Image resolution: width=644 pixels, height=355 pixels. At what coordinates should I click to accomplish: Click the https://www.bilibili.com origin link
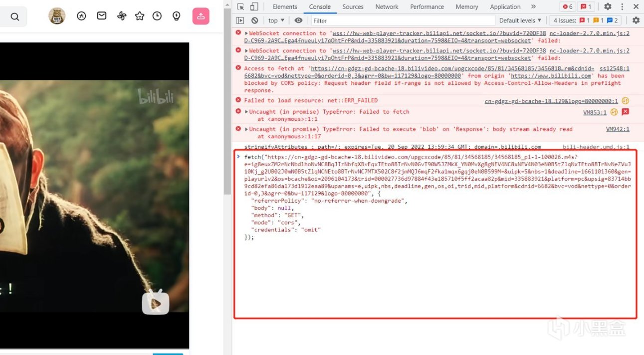coord(551,76)
